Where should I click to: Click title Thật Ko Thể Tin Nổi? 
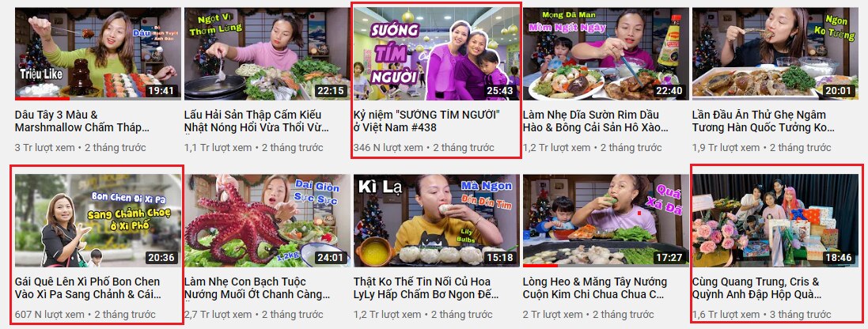[426, 289]
